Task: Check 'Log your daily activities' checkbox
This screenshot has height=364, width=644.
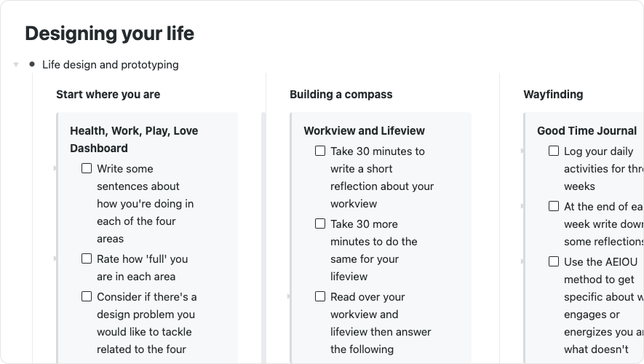Action: click(554, 151)
